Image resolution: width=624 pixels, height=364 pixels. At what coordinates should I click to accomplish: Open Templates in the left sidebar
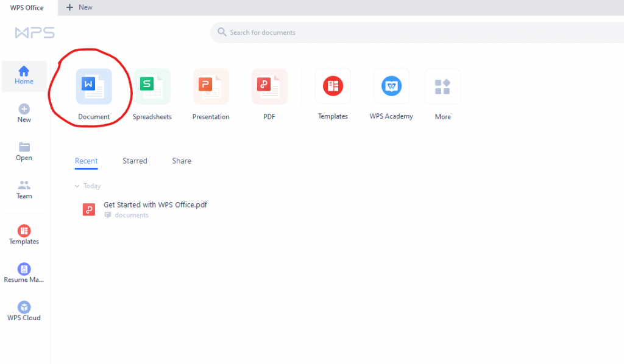coord(24,235)
